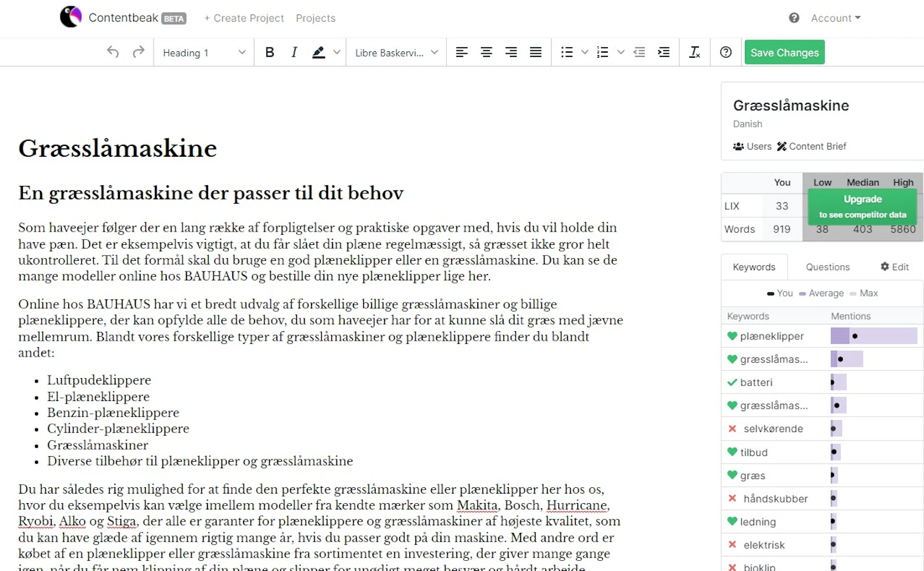
Task: Click the plæneklipper mentions bar
Action: pos(874,336)
